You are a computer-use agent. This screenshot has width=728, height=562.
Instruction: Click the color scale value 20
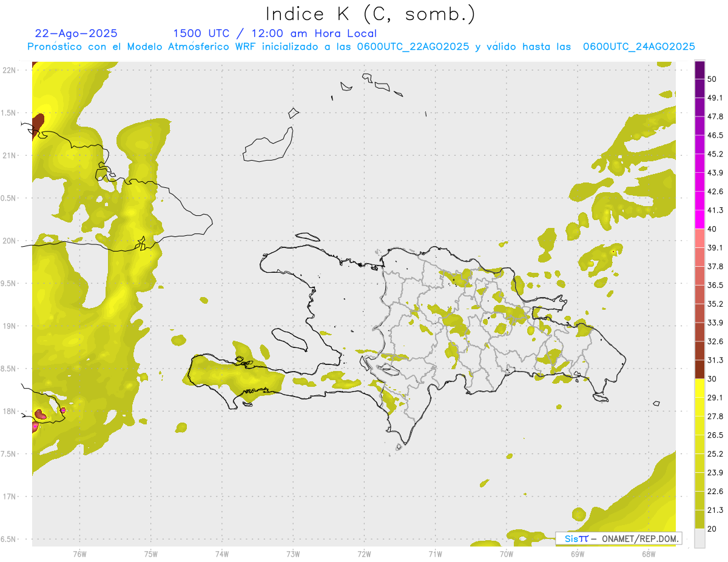tap(713, 529)
